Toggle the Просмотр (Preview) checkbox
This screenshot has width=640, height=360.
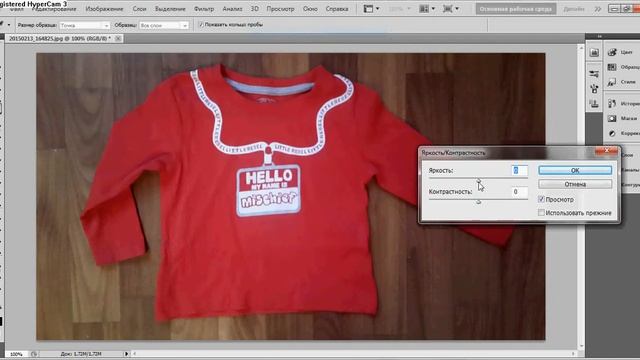click(541, 199)
